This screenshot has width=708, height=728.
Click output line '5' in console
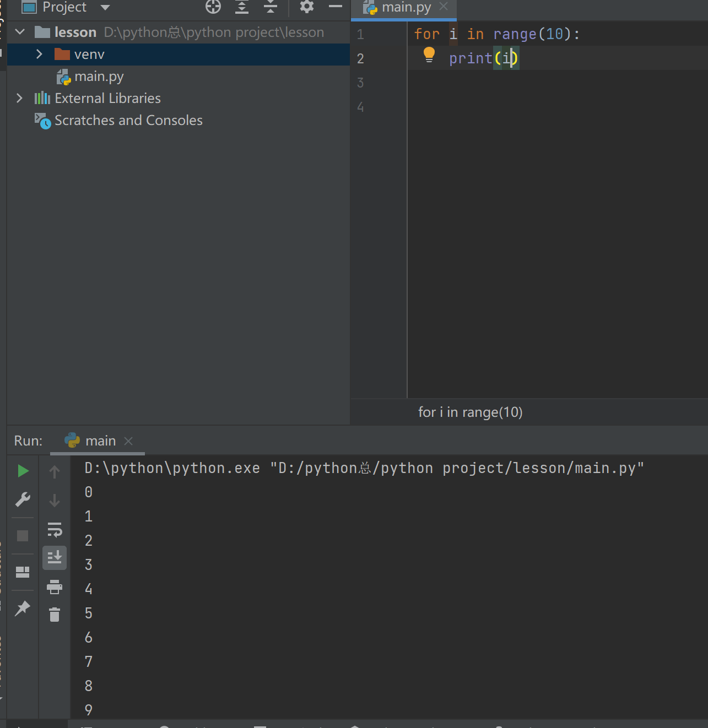point(89,613)
